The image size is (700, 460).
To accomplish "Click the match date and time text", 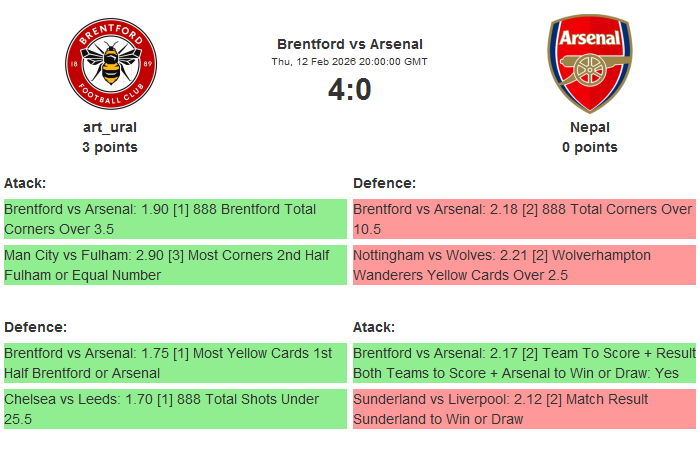I will click(349, 62).
